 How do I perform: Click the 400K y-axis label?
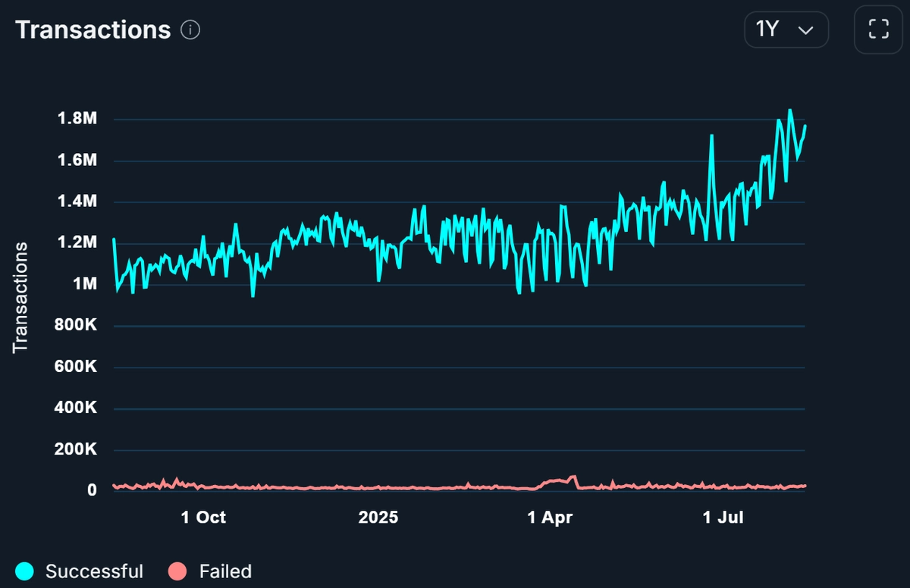pyautogui.click(x=75, y=408)
